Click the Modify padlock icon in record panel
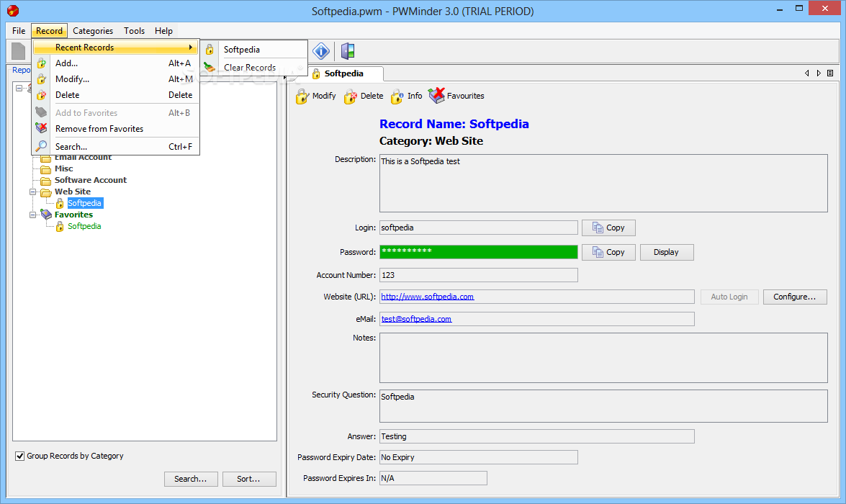846x504 pixels. coord(302,96)
